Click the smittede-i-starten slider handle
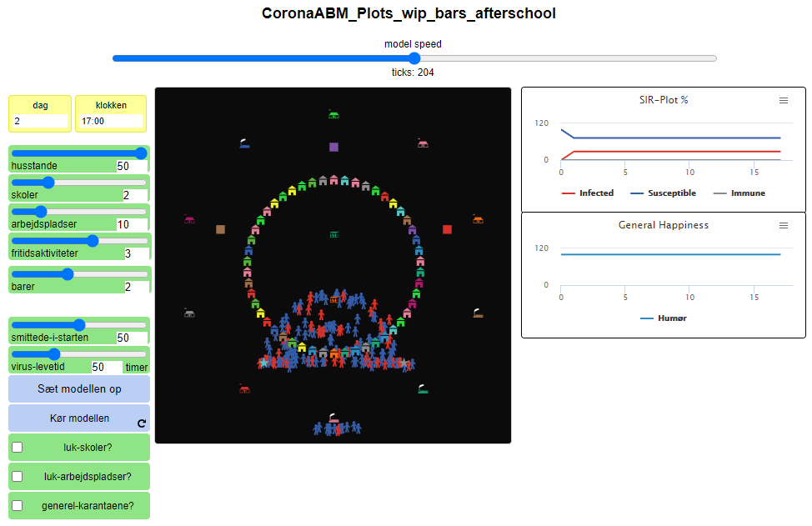The width and height of the screenshot is (812, 526). coord(78,324)
